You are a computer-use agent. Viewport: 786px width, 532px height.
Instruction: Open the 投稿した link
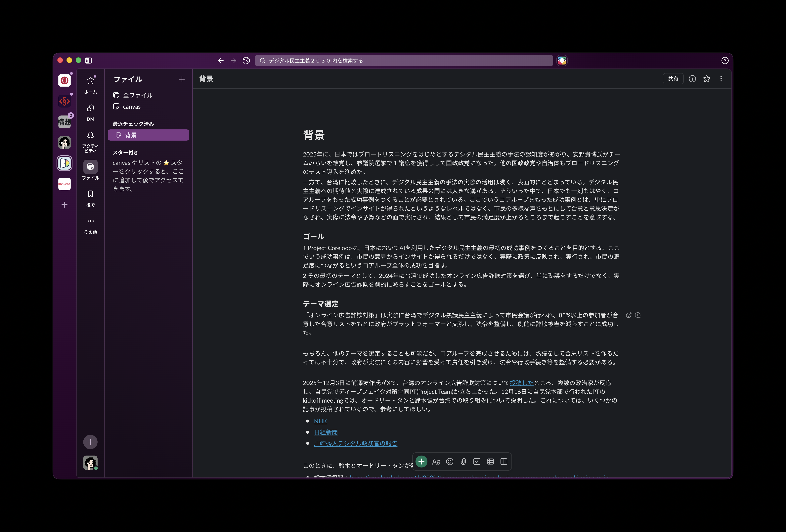[x=521, y=383]
